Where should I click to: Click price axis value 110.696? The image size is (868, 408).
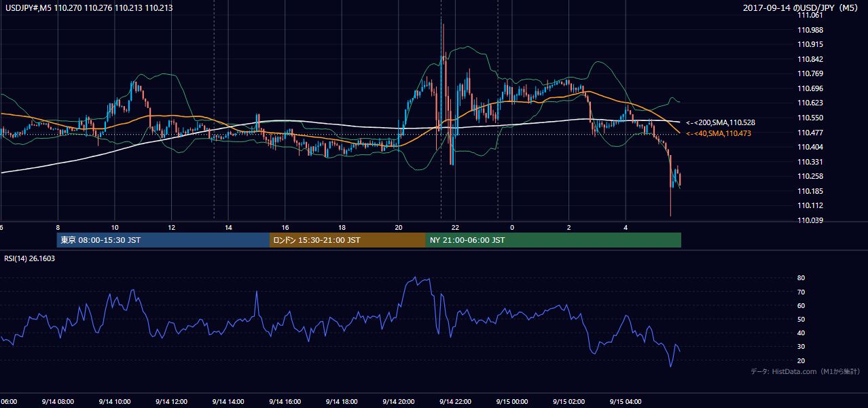810,88
